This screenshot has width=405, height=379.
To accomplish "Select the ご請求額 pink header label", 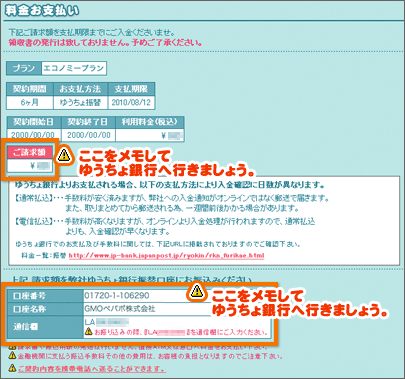I will (x=30, y=152).
